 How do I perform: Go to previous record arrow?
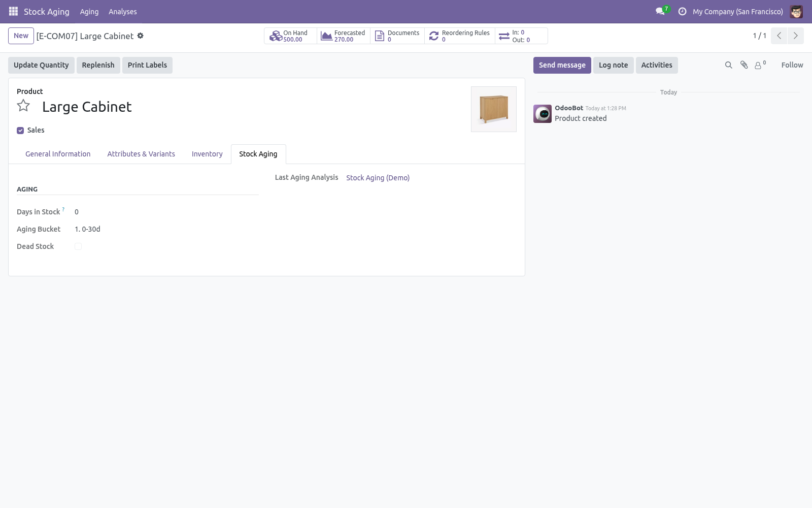779,36
